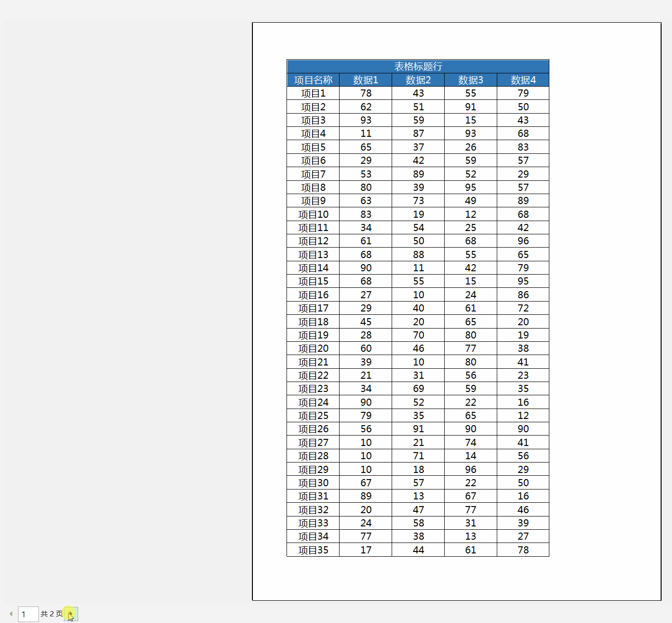Click 数据4 value 38 in 项目20 row
Image resolution: width=672 pixels, height=623 pixels.
tap(523, 348)
